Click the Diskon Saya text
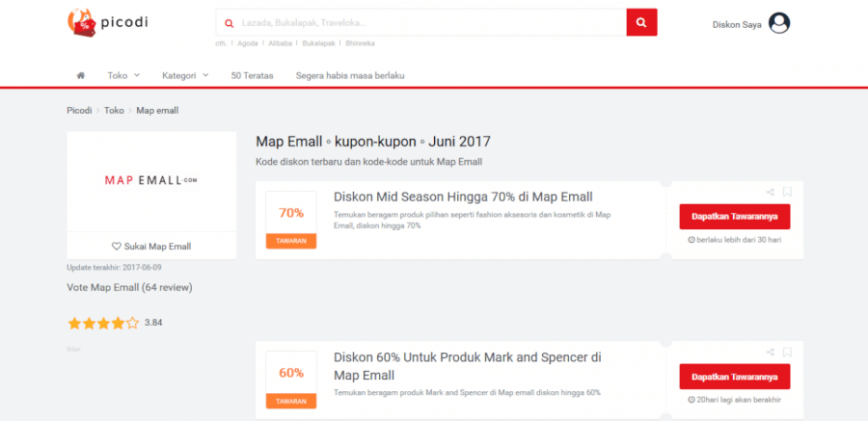868x421 pixels. pos(737,25)
